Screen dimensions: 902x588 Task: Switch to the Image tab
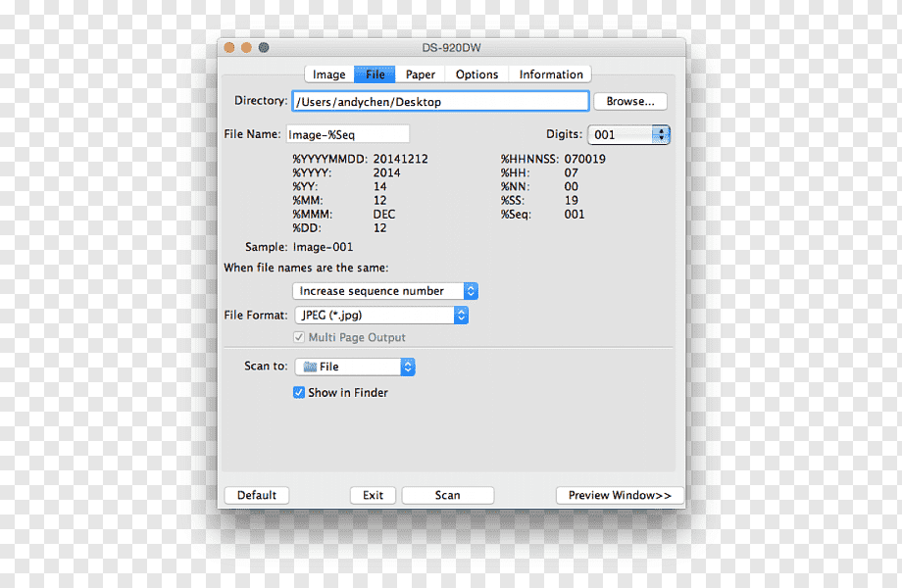[x=329, y=74]
